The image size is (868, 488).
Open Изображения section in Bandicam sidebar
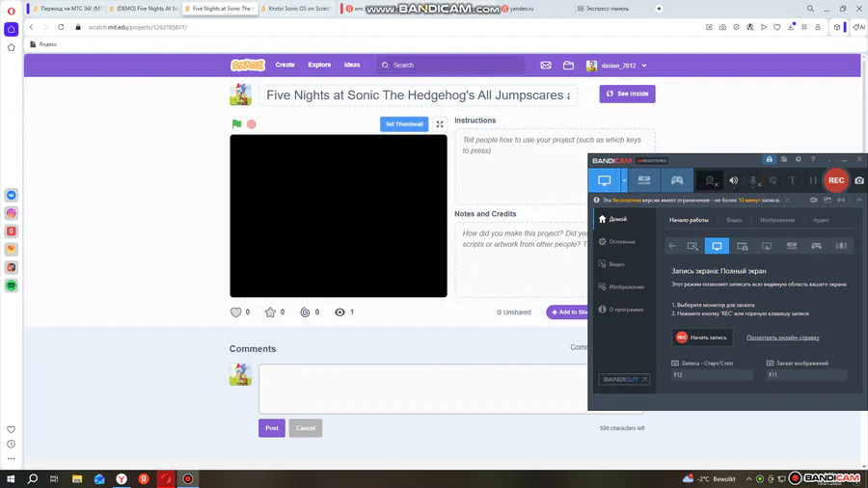[624, 287]
